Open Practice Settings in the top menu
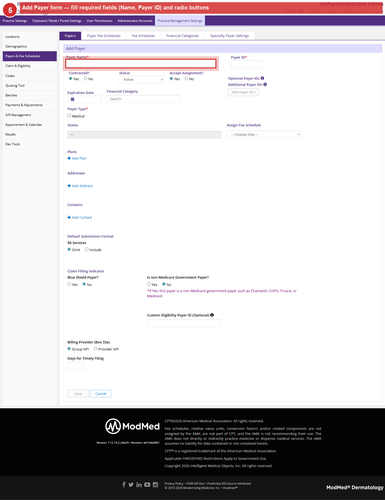 point(15,21)
